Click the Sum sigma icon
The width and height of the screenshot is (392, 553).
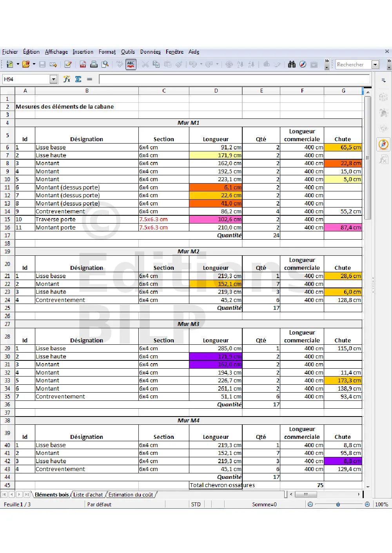point(78,79)
